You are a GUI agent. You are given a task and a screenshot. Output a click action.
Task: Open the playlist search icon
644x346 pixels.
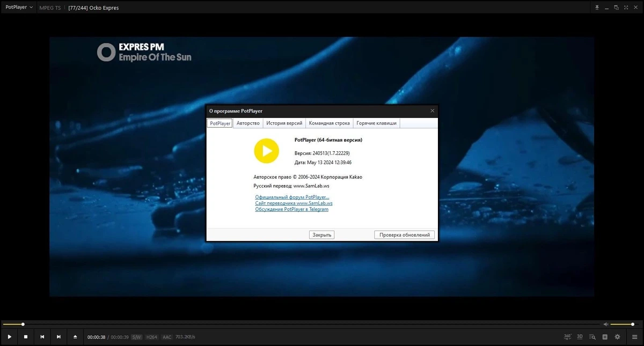point(592,337)
